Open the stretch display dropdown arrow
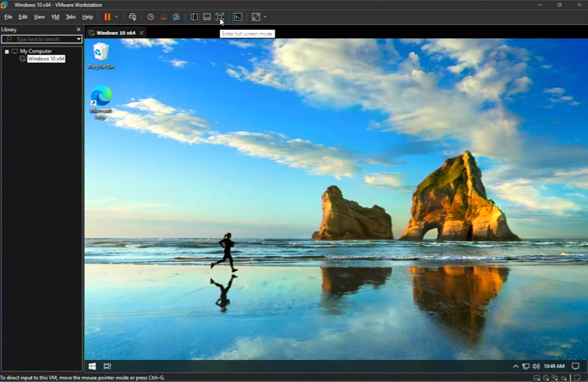Viewport: 588px width, 382px height. (x=265, y=17)
